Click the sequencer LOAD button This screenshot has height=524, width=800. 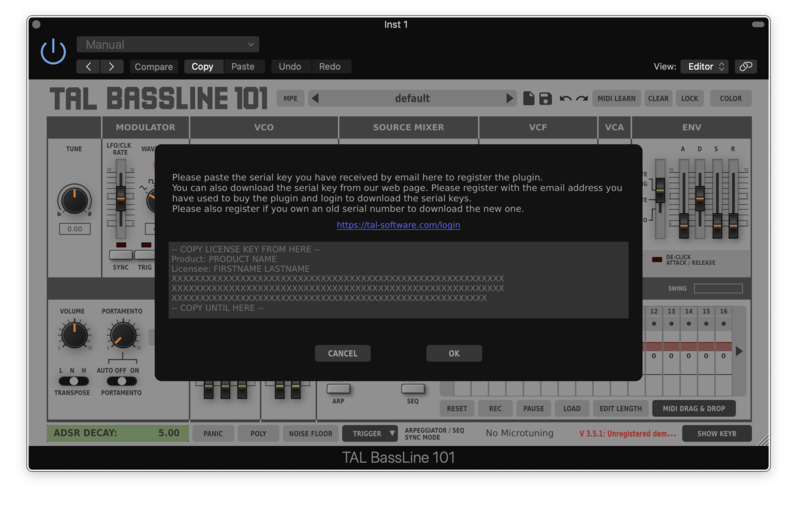[x=572, y=408]
